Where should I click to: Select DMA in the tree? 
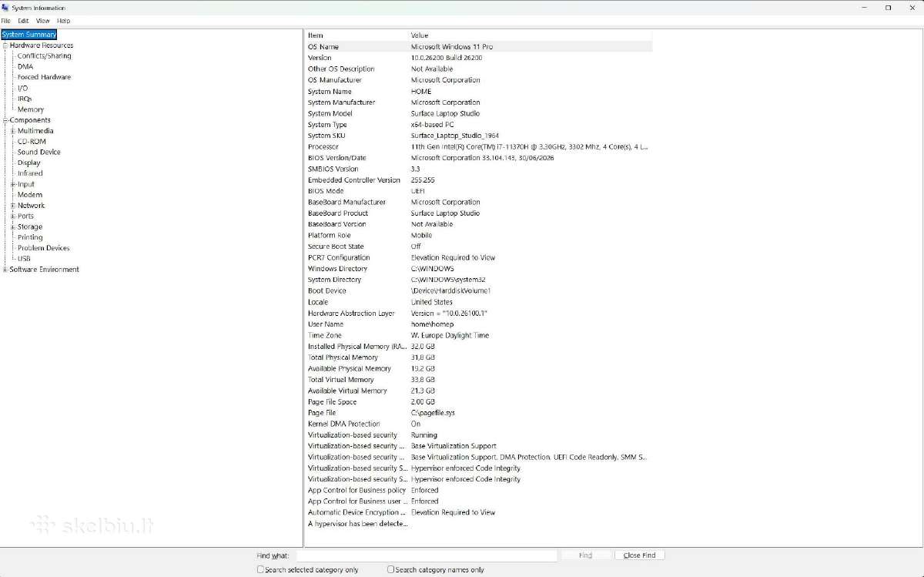pyautogui.click(x=25, y=67)
